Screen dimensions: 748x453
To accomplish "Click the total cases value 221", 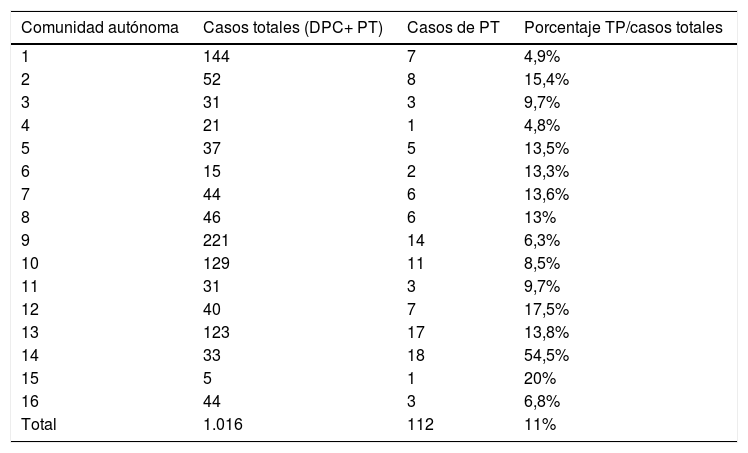I will 215,240.
